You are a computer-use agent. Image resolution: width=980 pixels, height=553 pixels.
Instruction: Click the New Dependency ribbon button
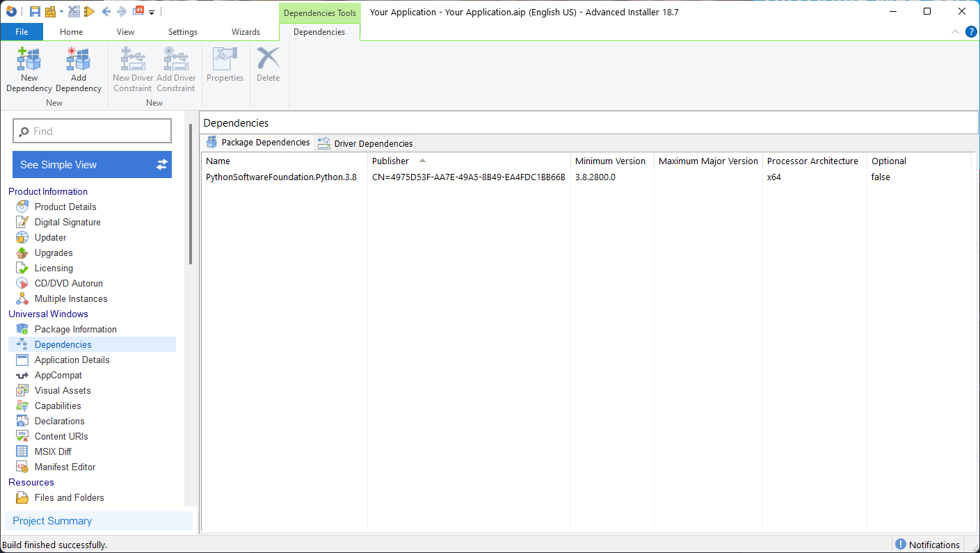[x=29, y=70]
